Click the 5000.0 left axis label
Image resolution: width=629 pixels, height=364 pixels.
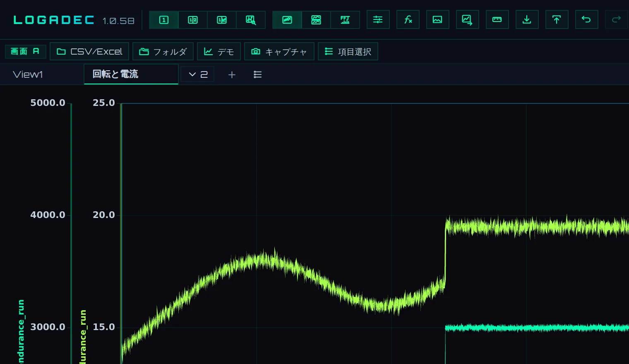48,103
